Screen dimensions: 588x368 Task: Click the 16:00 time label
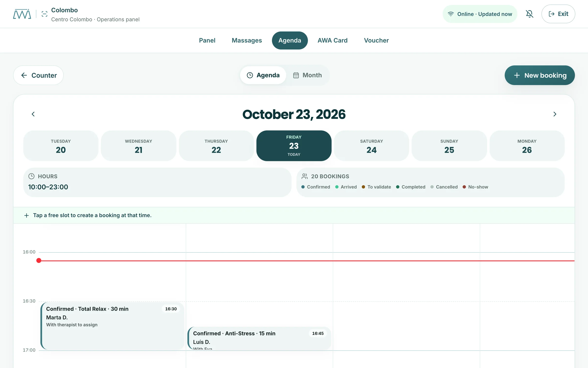[29, 252]
